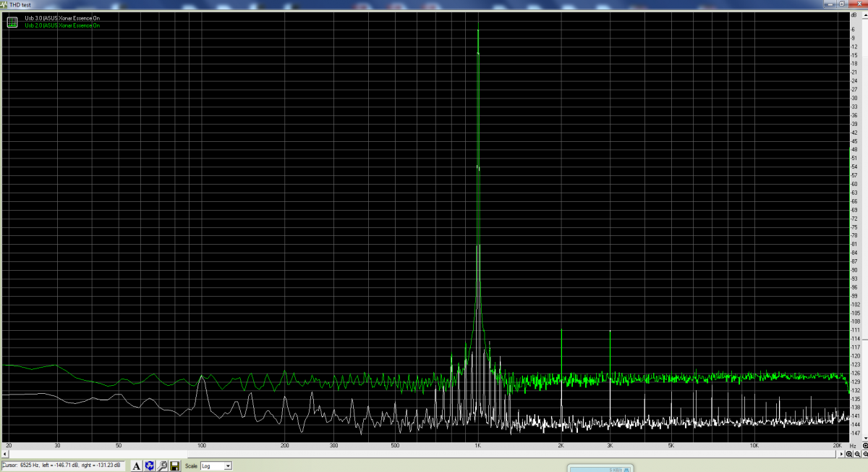Click the cursor readout '6525 Hz' field
868x472 pixels.
[x=63, y=465]
